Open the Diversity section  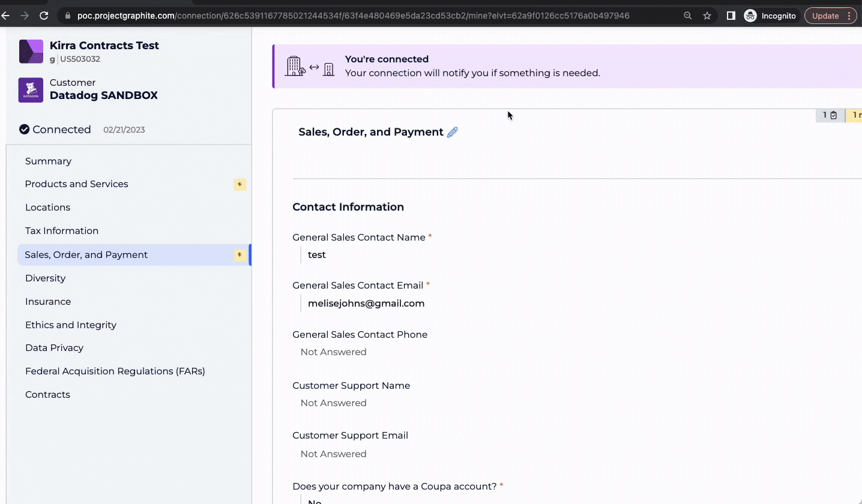(x=45, y=278)
